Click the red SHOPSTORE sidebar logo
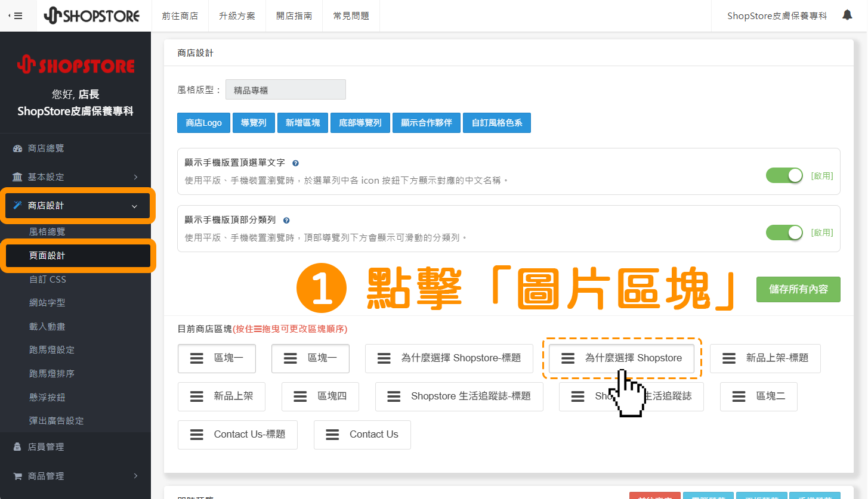The height and width of the screenshot is (499, 868). 76,65
